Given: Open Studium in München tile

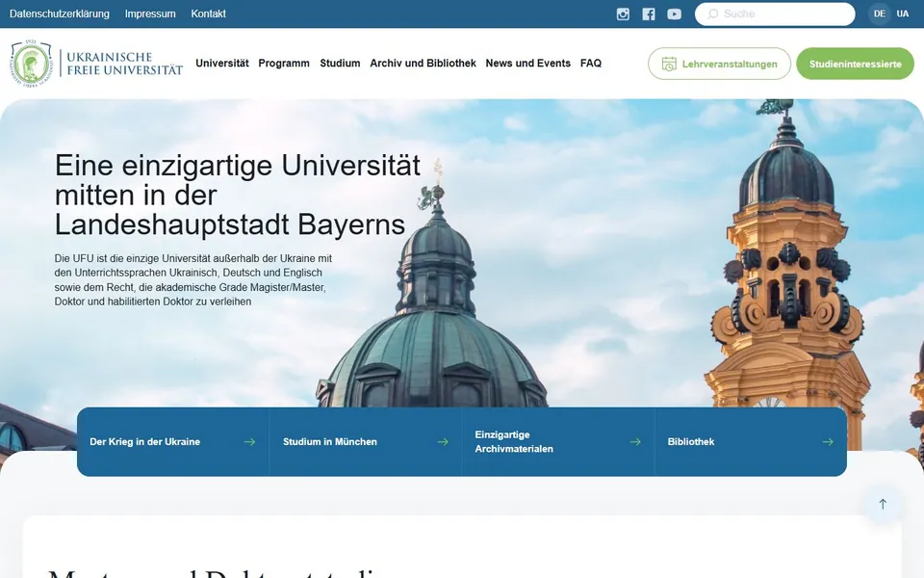Looking at the screenshot, I should (x=366, y=442).
